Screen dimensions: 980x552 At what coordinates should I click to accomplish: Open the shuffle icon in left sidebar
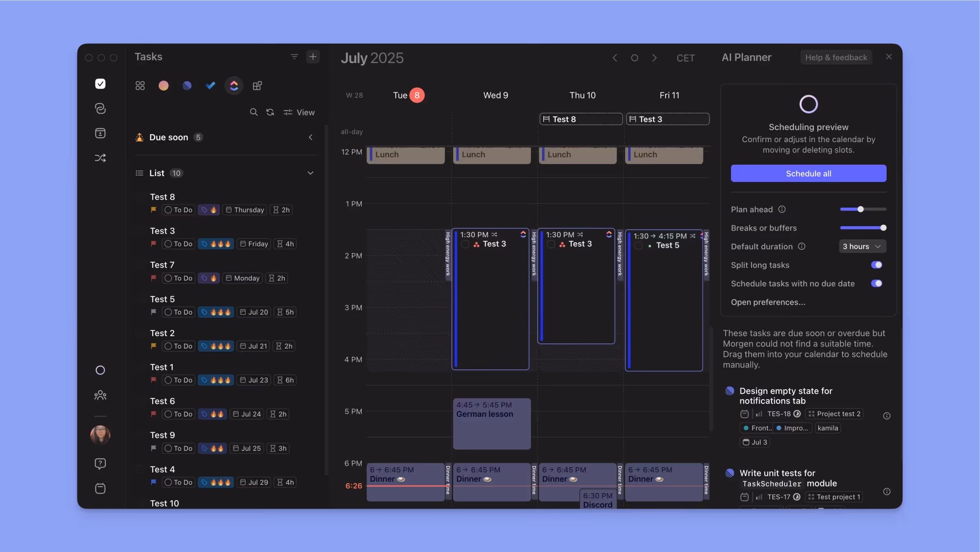click(100, 158)
